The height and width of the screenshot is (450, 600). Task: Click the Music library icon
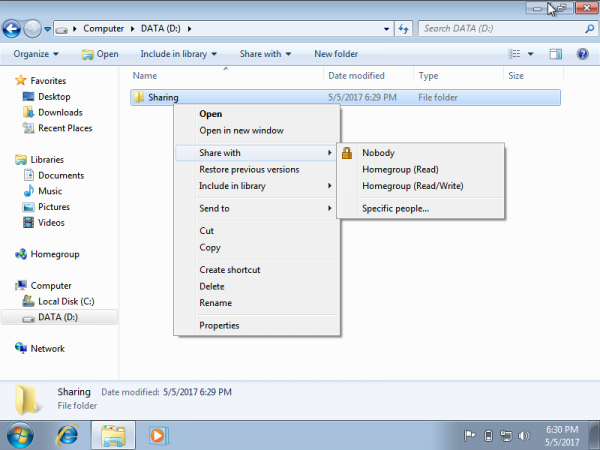(29, 191)
